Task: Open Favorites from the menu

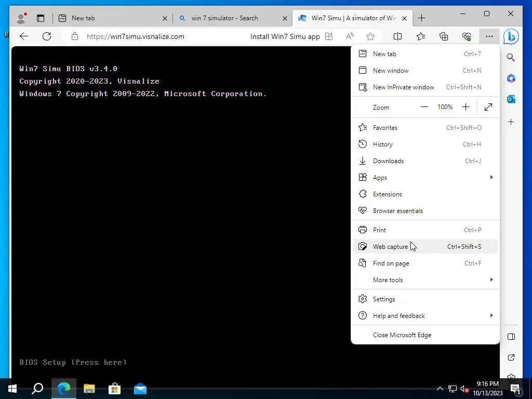Action: (425, 128)
